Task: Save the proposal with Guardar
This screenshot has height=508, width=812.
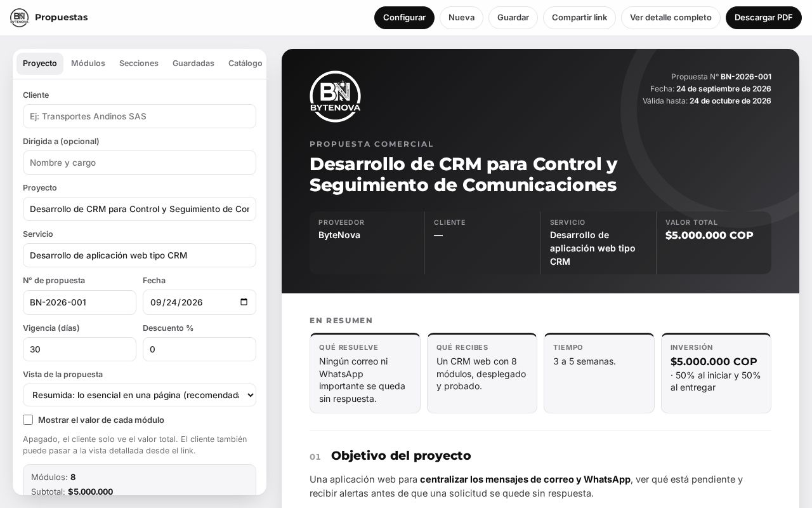Action: 513,18
